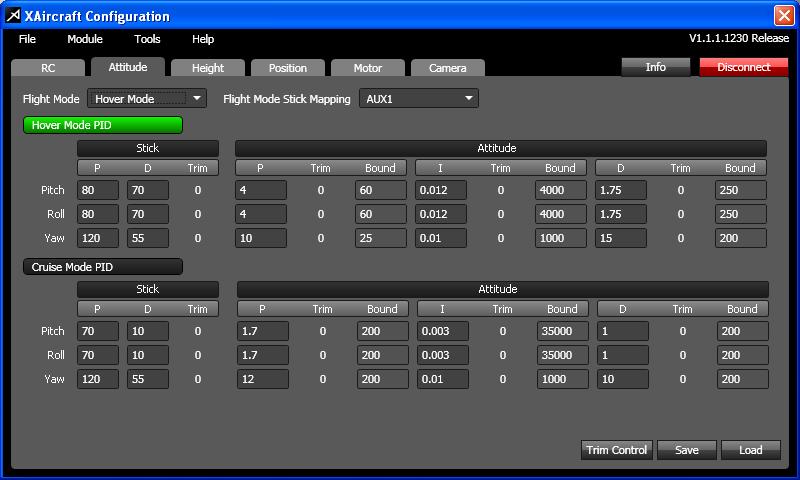
Task: Click Cruise Yaw Attitude D field 10
Action: [622, 379]
